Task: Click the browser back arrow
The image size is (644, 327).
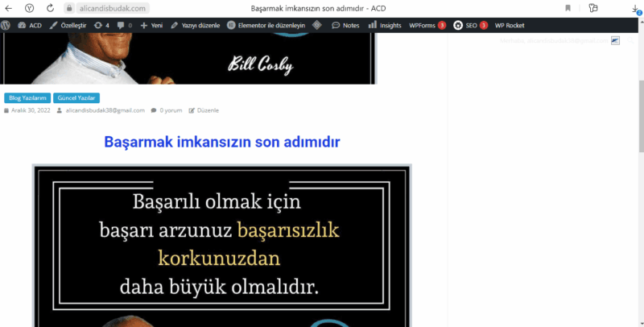Action: click(x=9, y=8)
